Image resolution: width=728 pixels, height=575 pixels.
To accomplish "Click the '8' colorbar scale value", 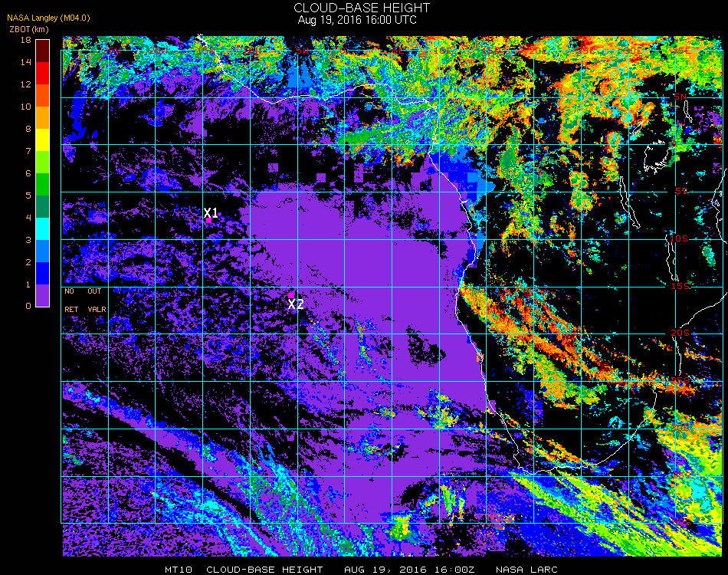I will point(28,129).
